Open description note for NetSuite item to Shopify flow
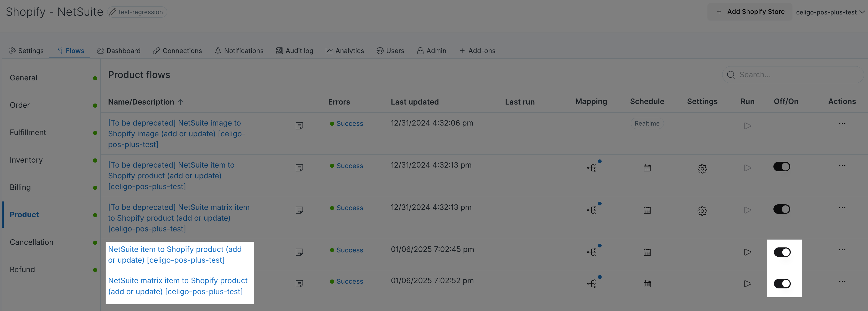This screenshot has width=868, height=311. [x=299, y=252]
